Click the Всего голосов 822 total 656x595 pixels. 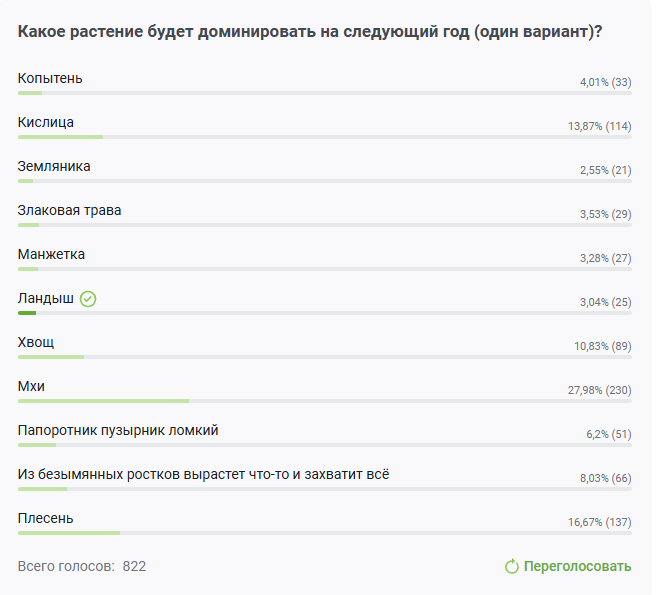(x=82, y=566)
